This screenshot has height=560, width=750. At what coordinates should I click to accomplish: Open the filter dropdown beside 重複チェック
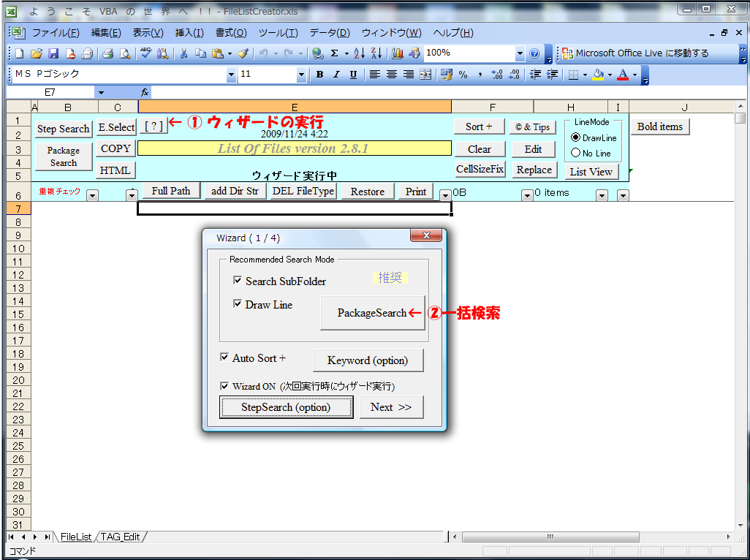[x=92, y=195]
